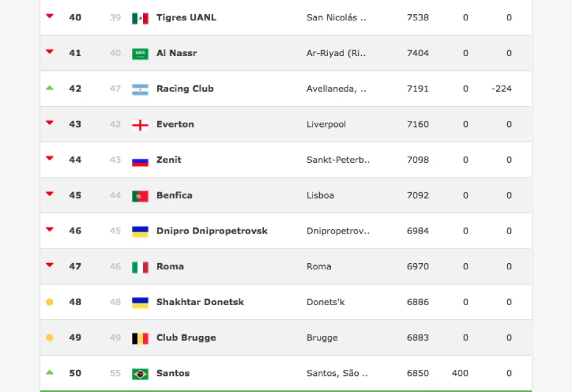Click the Brazil flag beside Santos

tap(140, 374)
